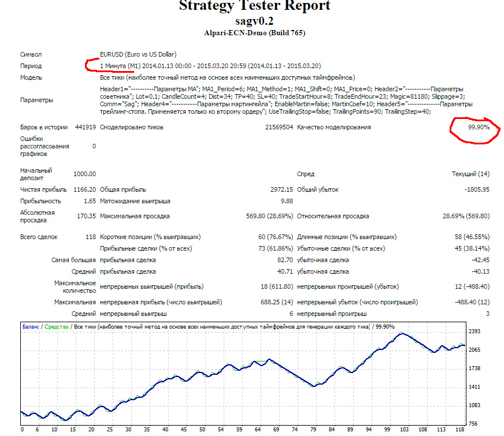Click the Средства chart legend label

pos(57,327)
